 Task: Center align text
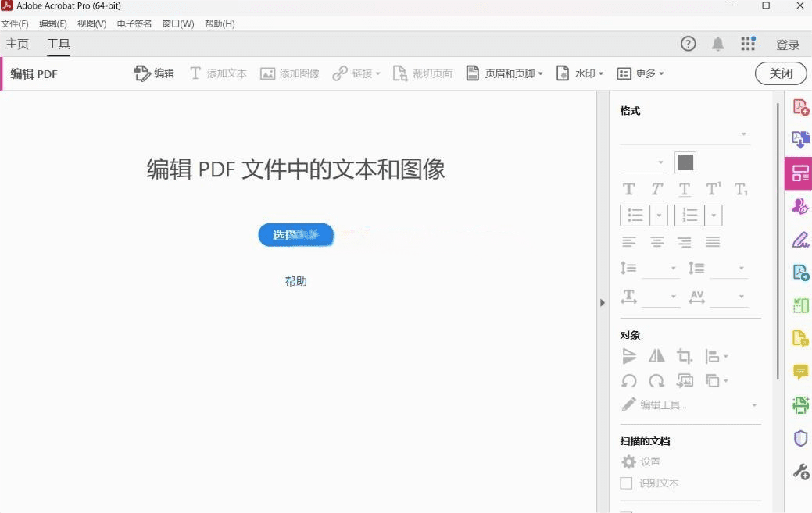click(x=656, y=241)
